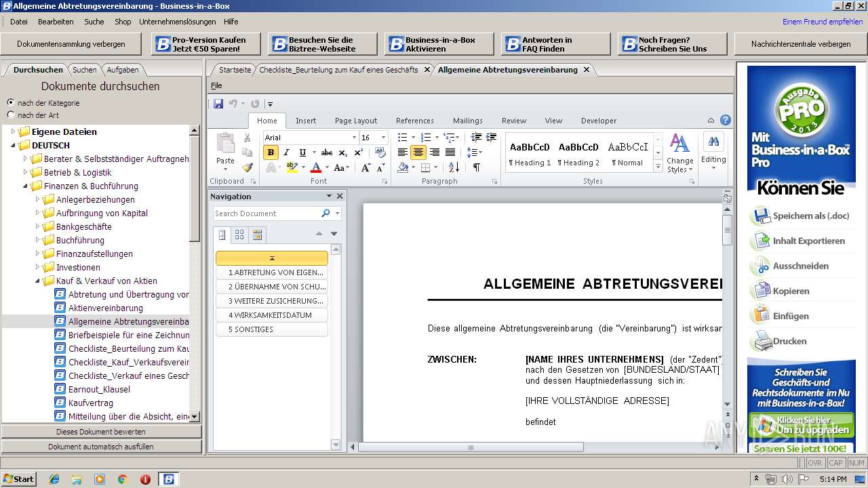Click 'Dokument automatisch ausfüllen' button

[101, 447]
